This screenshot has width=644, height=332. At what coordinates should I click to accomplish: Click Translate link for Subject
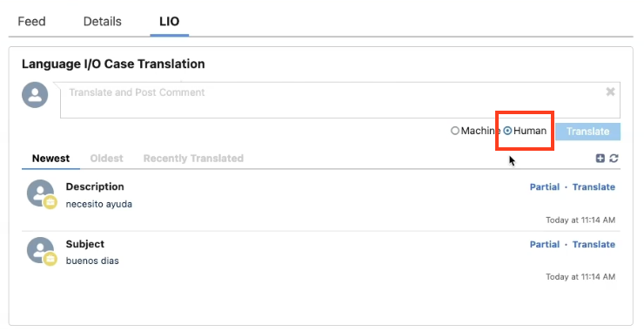click(x=594, y=244)
